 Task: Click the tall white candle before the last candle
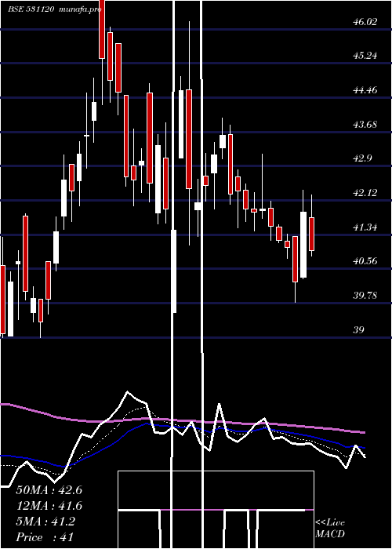point(303,245)
